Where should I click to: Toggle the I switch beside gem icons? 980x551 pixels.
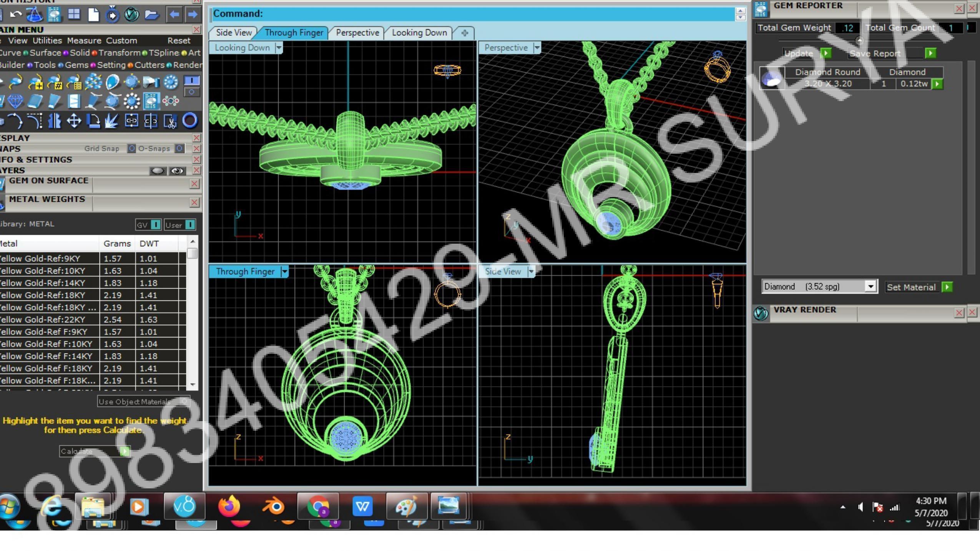191,80
